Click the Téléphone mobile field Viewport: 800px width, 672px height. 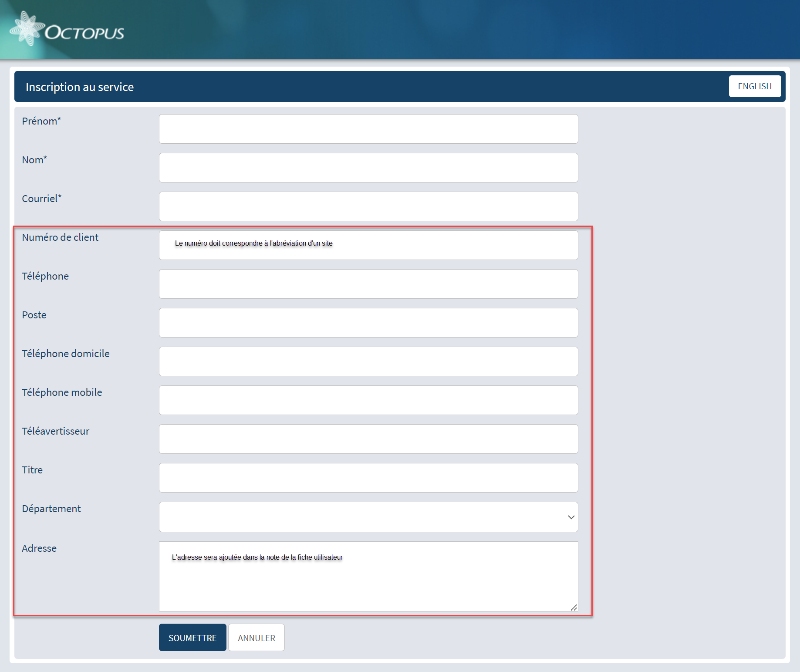368,400
